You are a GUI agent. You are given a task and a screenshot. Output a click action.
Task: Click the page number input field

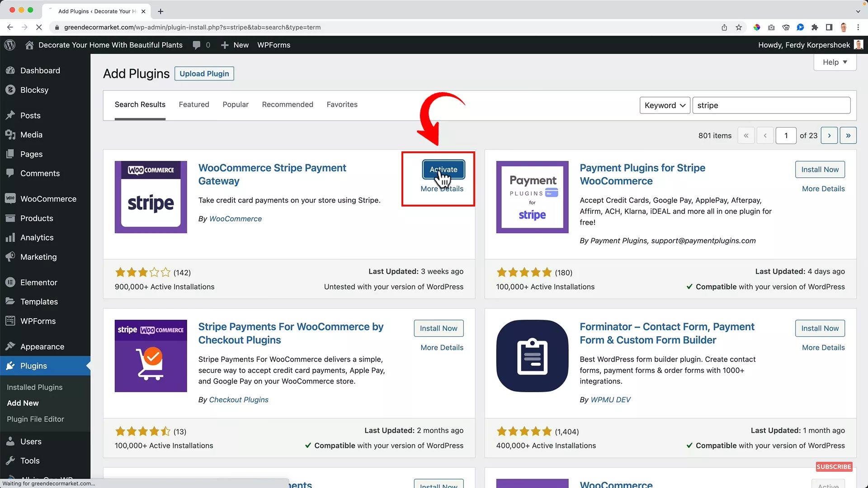(x=786, y=135)
